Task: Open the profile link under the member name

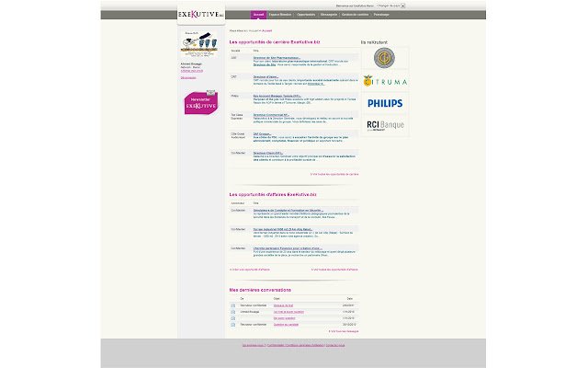Action: point(192,71)
